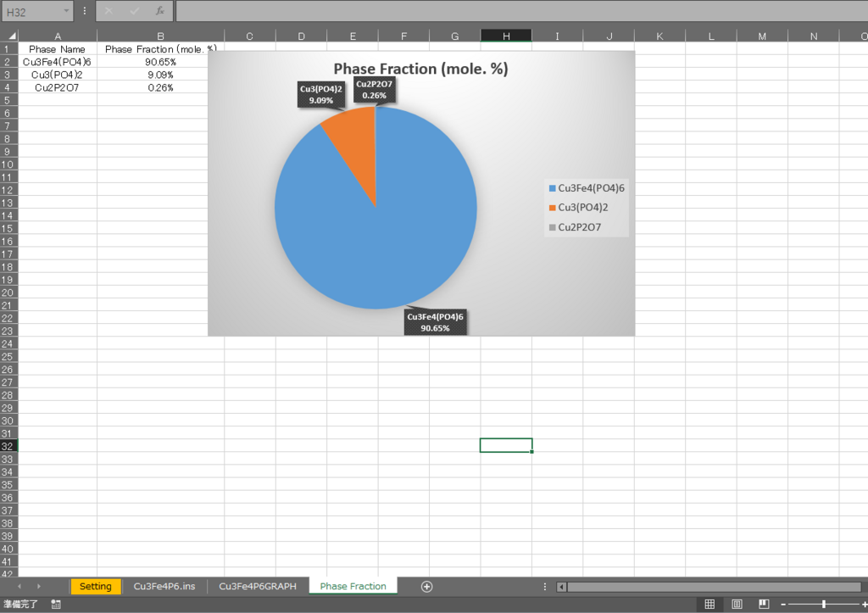Click legend entry Cu3Fe4(PO4)6

[587, 188]
